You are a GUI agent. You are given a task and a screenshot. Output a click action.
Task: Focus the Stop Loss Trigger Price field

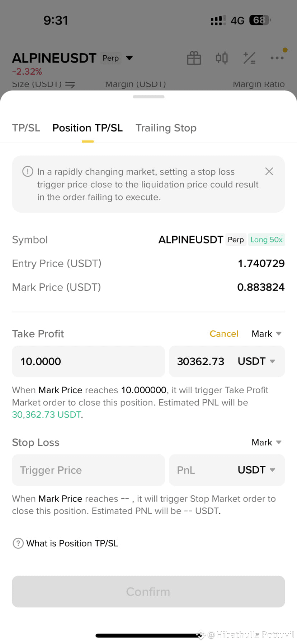(88, 470)
